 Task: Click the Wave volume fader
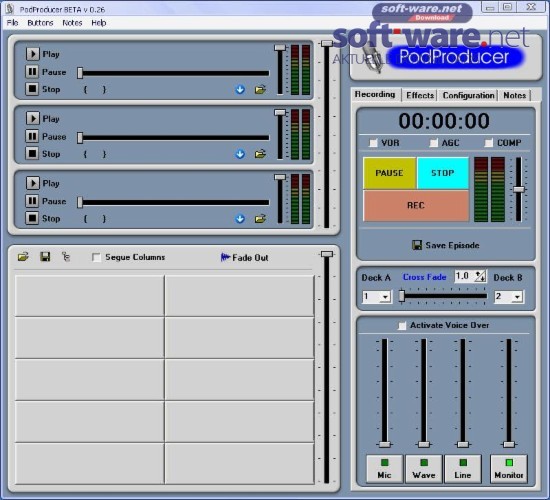coord(424,393)
